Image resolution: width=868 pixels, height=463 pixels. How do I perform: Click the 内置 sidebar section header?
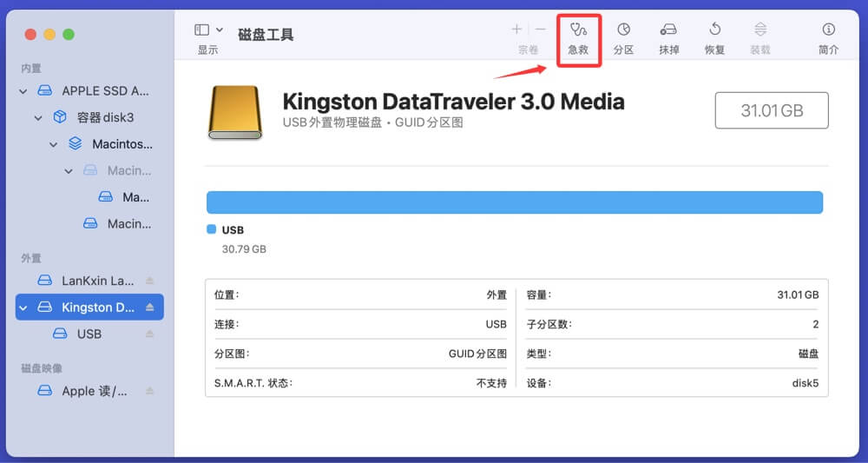point(31,68)
